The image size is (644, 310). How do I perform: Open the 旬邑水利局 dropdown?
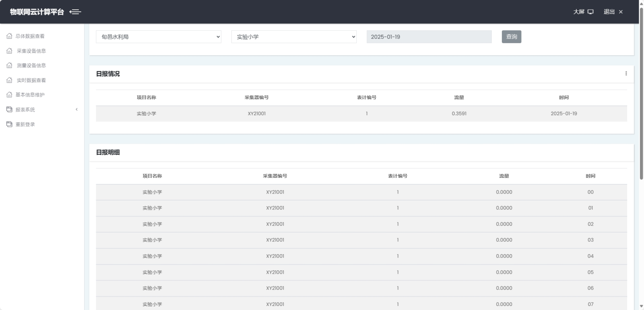click(x=159, y=37)
